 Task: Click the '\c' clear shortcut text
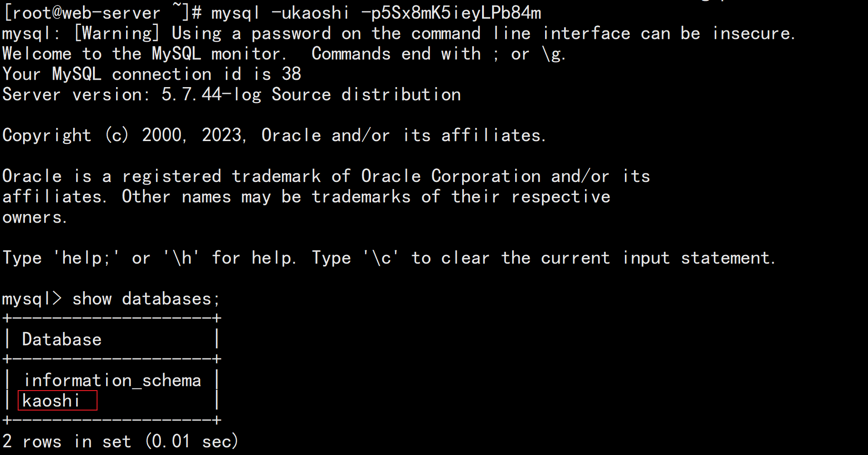(x=381, y=258)
